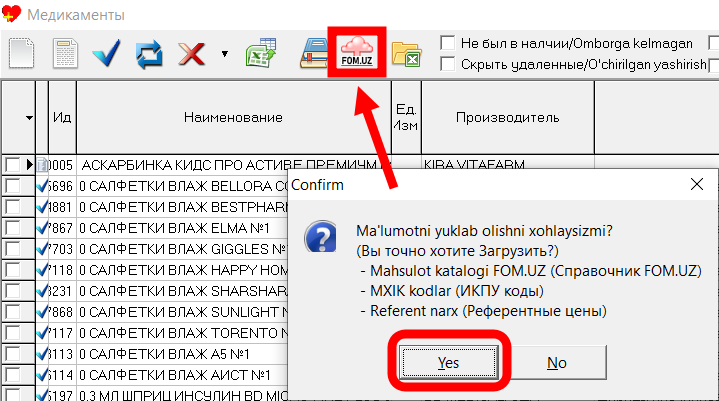Click the FOM.UZ cloud download icon
Screen dimensions: 719x401
pyautogui.click(x=357, y=52)
